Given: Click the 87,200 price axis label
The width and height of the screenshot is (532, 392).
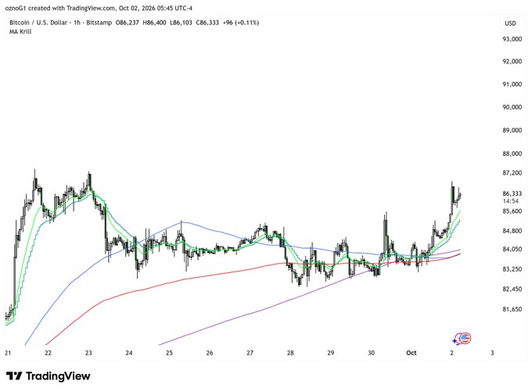Looking at the screenshot, I should (512, 173).
